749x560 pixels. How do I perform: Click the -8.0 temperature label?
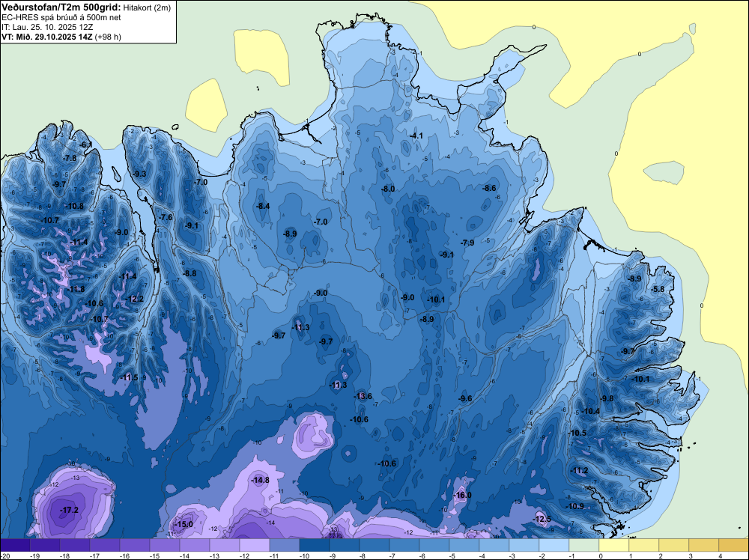click(388, 189)
